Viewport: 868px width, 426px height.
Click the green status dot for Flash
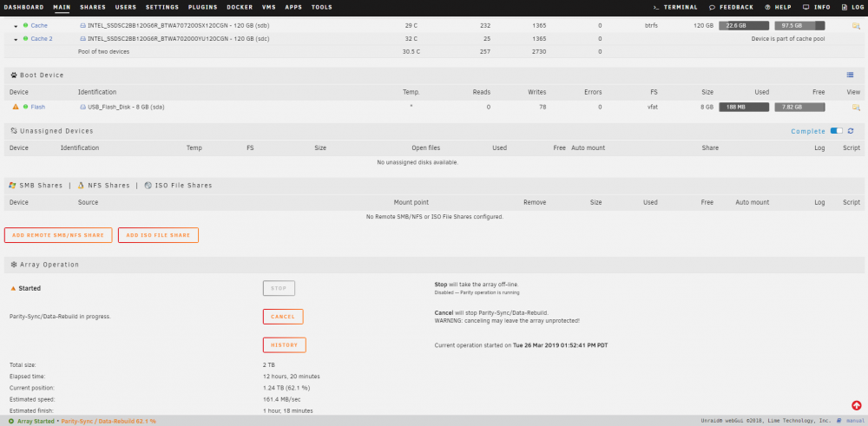pos(25,107)
